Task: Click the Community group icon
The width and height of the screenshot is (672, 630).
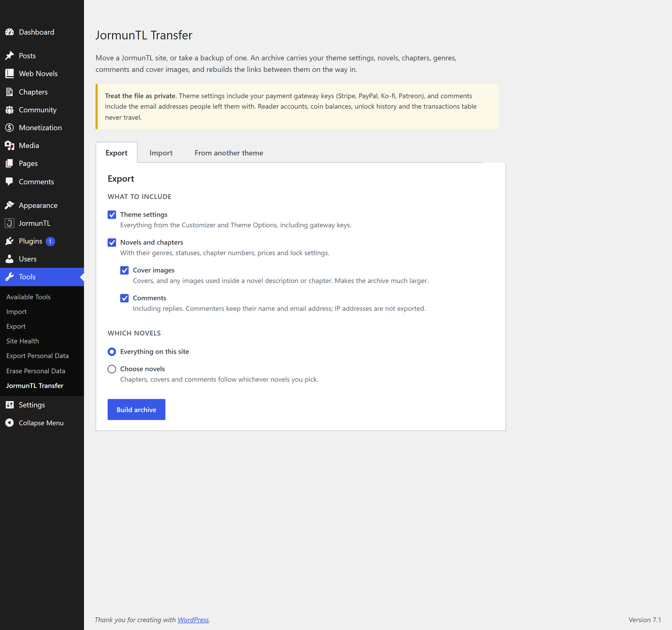Action: click(9, 110)
